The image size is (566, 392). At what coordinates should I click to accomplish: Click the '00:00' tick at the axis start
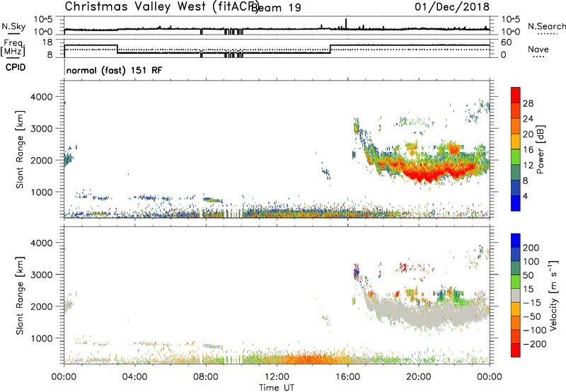click(64, 377)
